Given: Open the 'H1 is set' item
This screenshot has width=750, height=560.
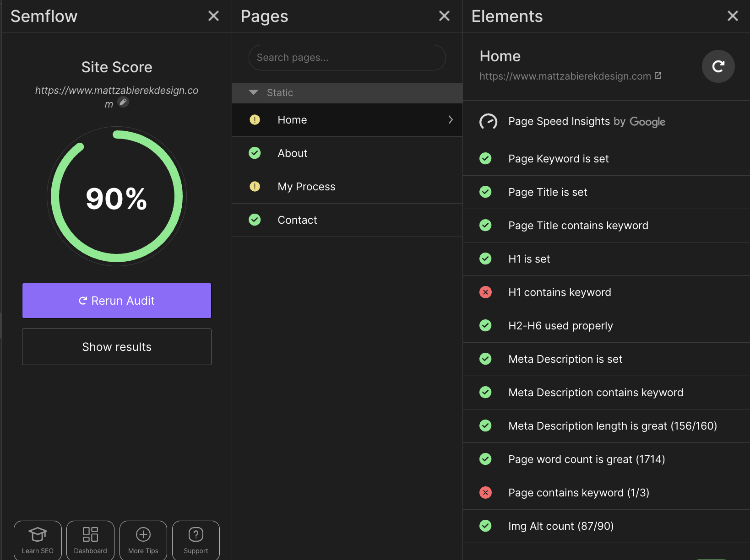Looking at the screenshot, I should click(x=606, y=259).
